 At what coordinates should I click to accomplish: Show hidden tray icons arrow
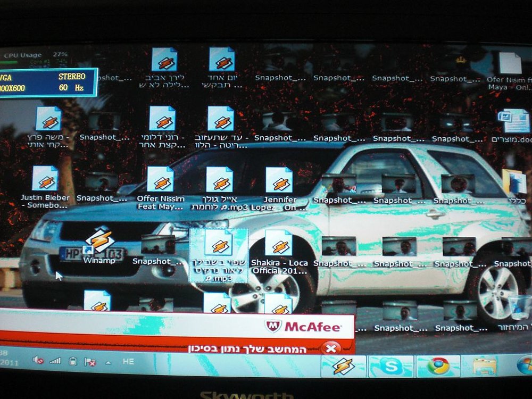point(108,363)
